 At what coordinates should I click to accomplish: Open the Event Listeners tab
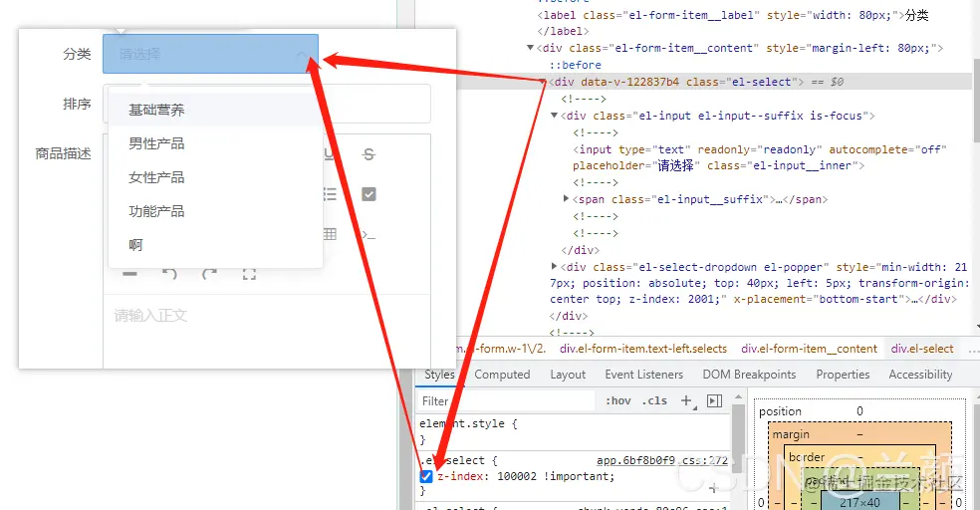click(x=643, y=375)
